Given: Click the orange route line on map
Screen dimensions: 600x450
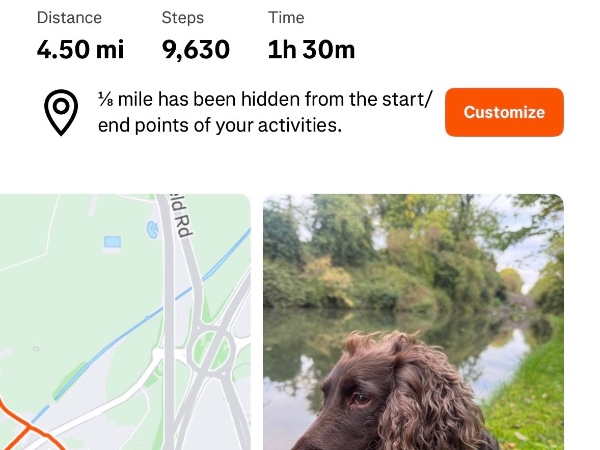Looking at the screenshot, I should tap(20, 430).
